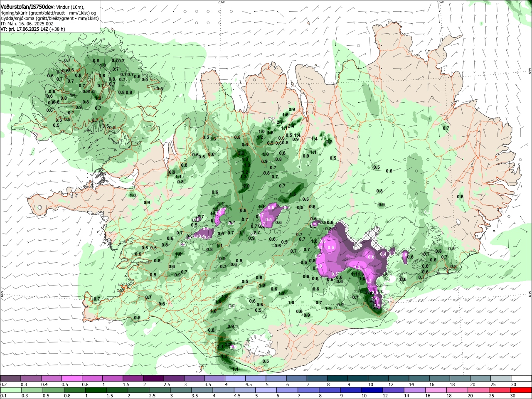Select the darkest purple 2–2.5 snow legend swatch
532x399 pixels.
[x=153, y=378]
